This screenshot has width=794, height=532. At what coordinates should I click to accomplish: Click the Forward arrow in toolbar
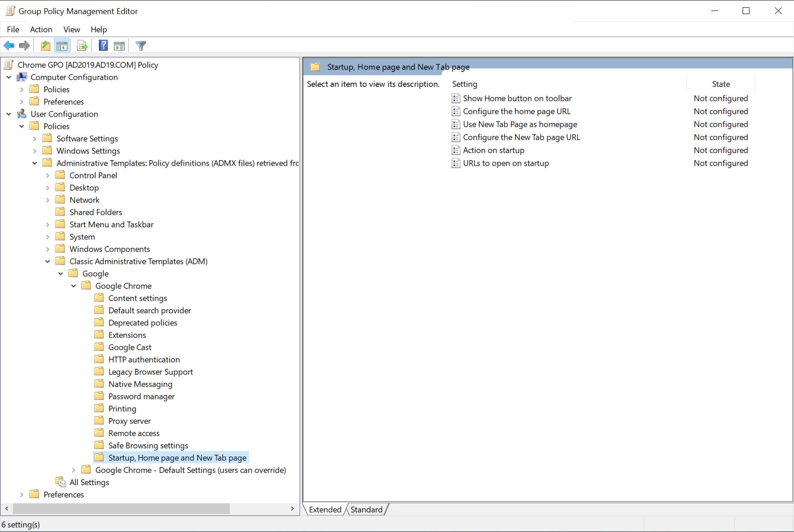click(25, 45)
